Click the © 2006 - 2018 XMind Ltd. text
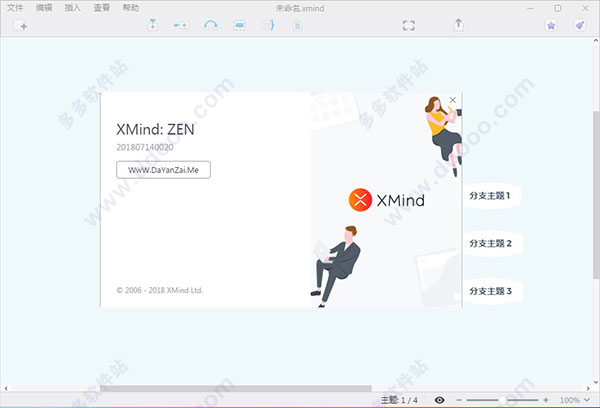The height and width of the screenshot is (408, 600). tap(160, 290)
